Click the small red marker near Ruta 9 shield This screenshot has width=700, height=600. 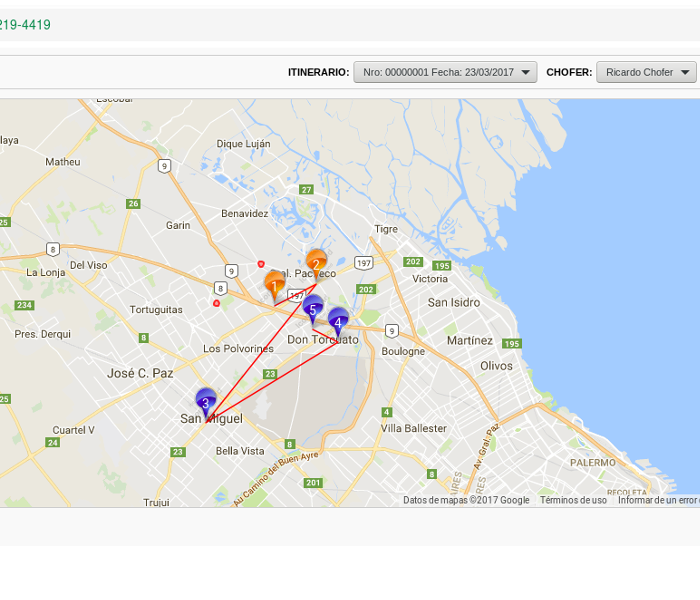tap(261, 264)
